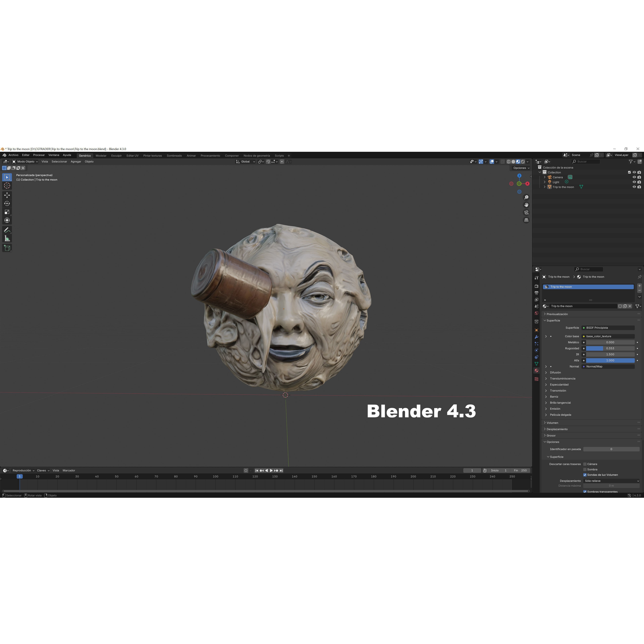Image resolution: width=644 pixels, height=644 pixels.
Task: Hide Light in viewport via eye icon
Action: [x=634, y=182]
